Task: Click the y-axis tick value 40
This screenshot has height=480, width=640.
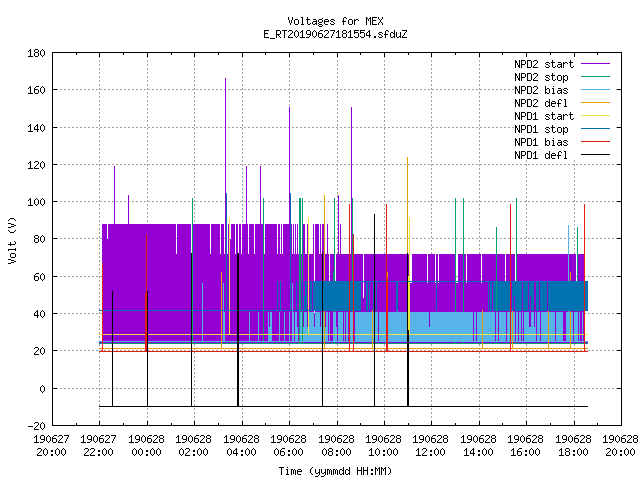Action: coord(39,314)
